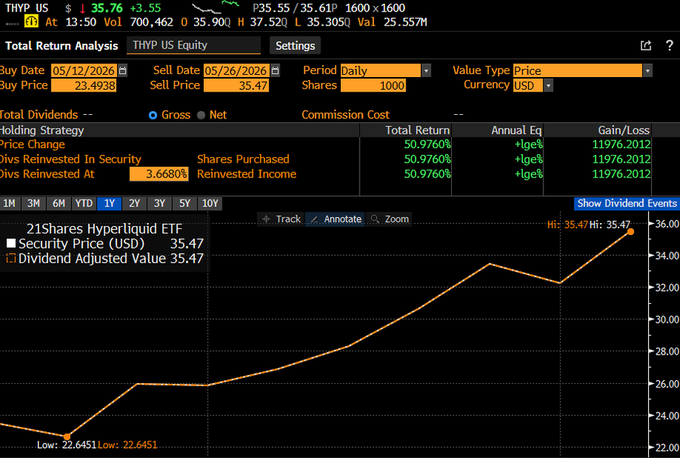The image size is (680, 458).
Task: Click the yellow market status icon
Action: [31, 21]
